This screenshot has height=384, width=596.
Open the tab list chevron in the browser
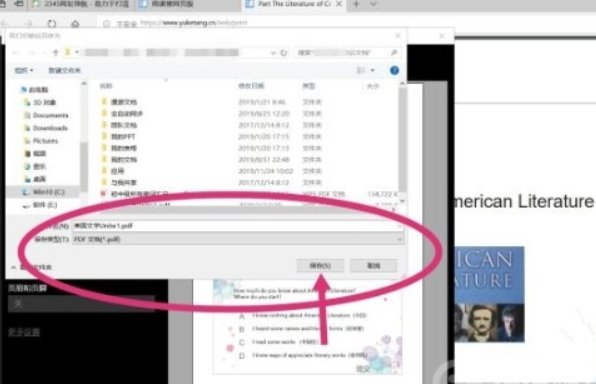[x=373, y=4]
